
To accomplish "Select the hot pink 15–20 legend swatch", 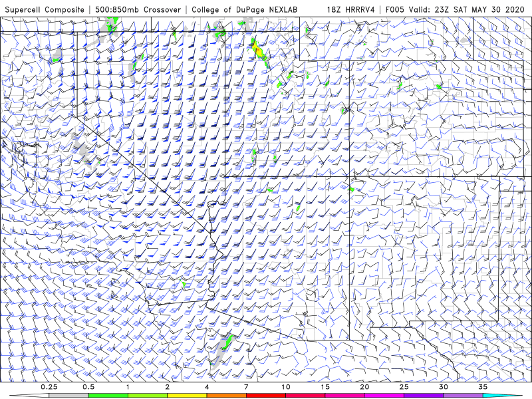I will click(344, 396).
